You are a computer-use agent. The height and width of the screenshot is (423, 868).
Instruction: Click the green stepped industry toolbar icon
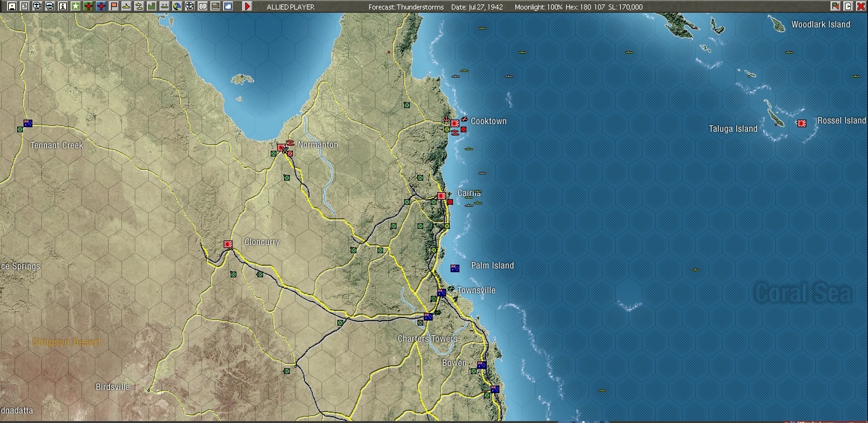tap(151, 6)
